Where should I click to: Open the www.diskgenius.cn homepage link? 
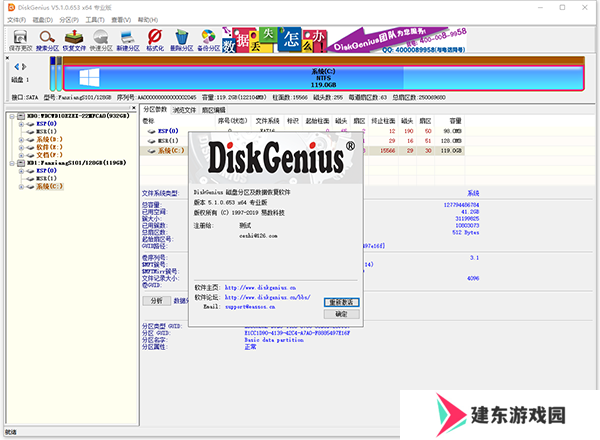point(260,287)
